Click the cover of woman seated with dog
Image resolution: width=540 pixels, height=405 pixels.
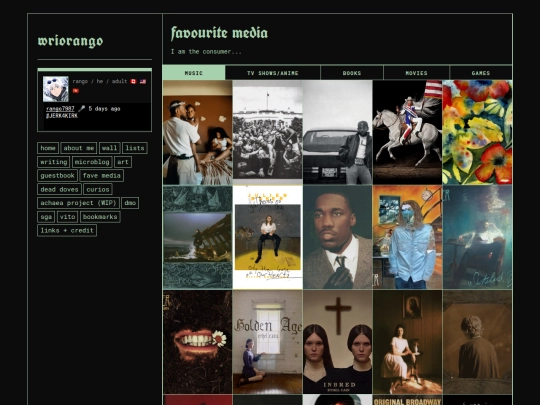[x=407, y=342]
